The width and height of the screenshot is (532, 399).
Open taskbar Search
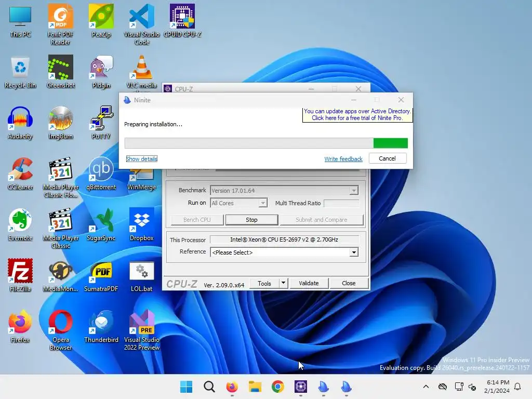[209, 387]
